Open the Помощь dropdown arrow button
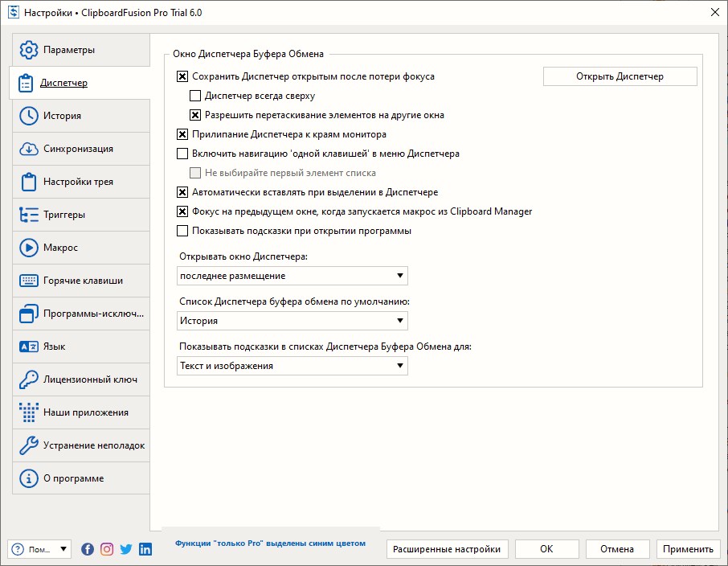The image size is (728, 566). pyautogui.click(x=63, y=549)
